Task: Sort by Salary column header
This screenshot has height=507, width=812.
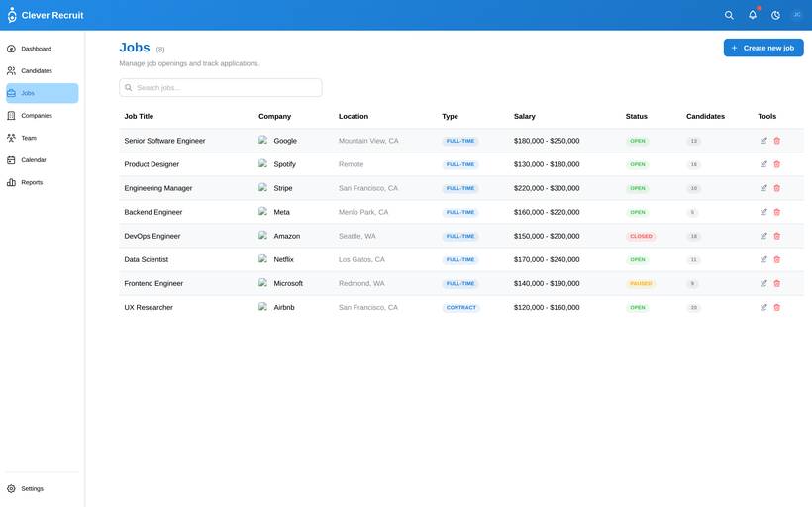Action: click(x=525, y=116)
